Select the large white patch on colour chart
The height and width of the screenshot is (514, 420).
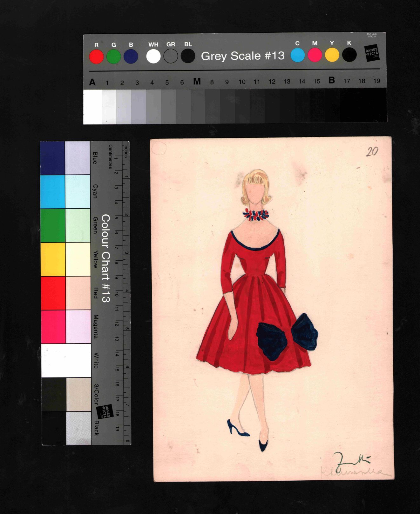pos(66,360)
